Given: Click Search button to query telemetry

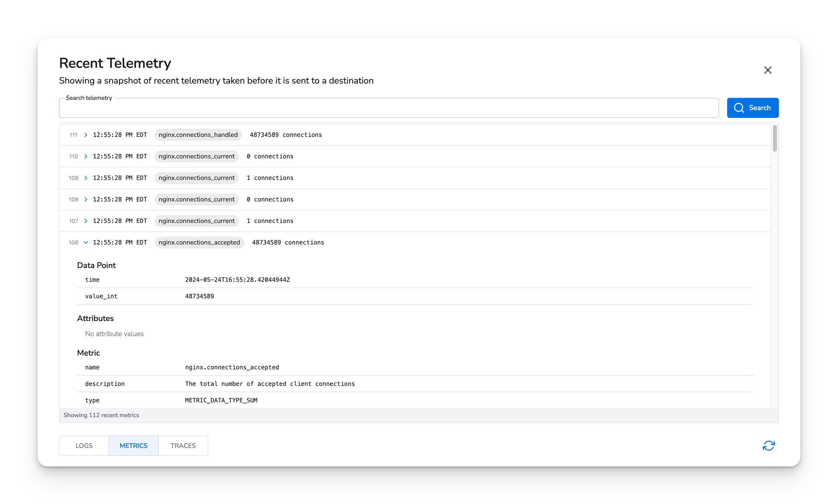Looking at the screenshot, I should [x=753, y=108].
